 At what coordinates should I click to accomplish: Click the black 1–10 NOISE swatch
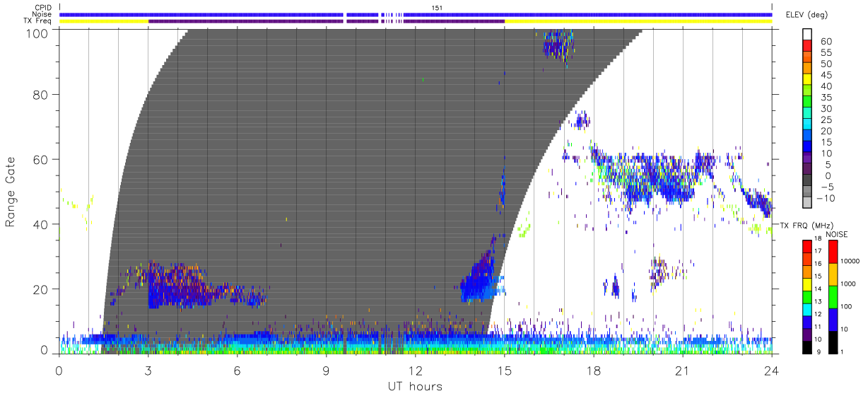click(x=833, y=342)
